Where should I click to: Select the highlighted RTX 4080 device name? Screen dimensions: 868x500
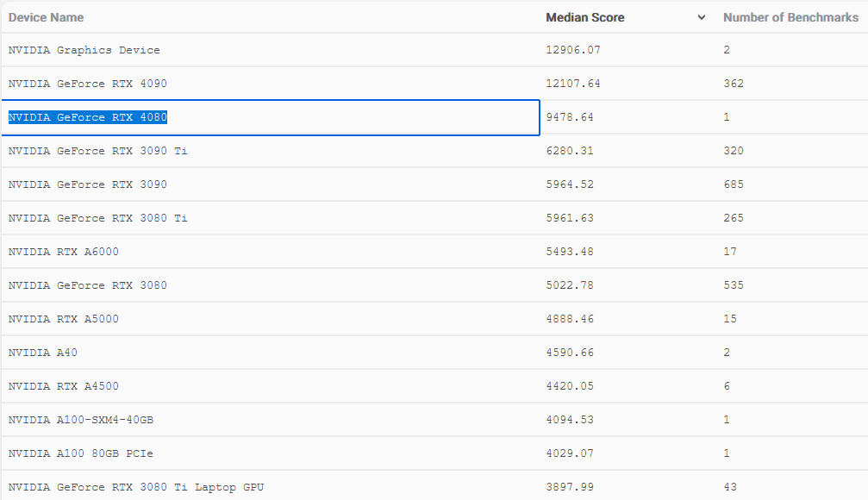coord(88,117)
